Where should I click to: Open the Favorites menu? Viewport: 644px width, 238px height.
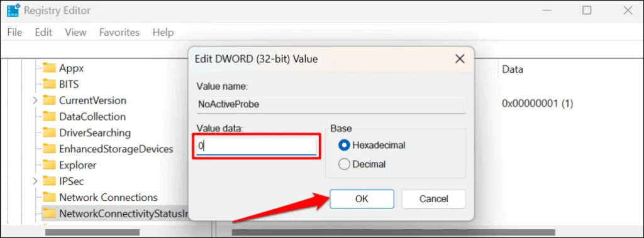(119, 33)
